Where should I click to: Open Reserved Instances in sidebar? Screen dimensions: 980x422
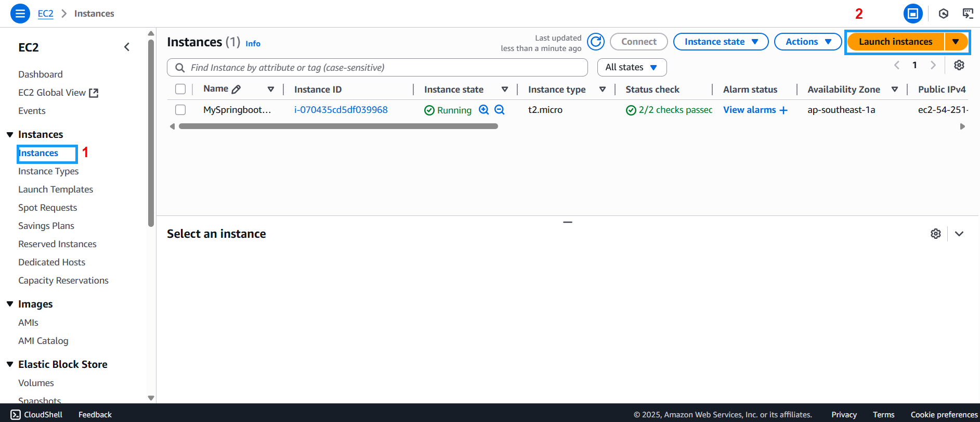point(57,244)
